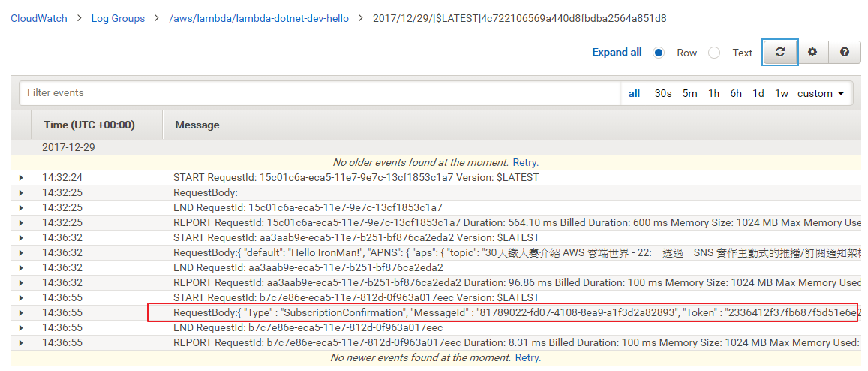The image size is (868, 371).
Task: Filter events to last 30s
Action: pyautogui.click(x=662, y=93)
